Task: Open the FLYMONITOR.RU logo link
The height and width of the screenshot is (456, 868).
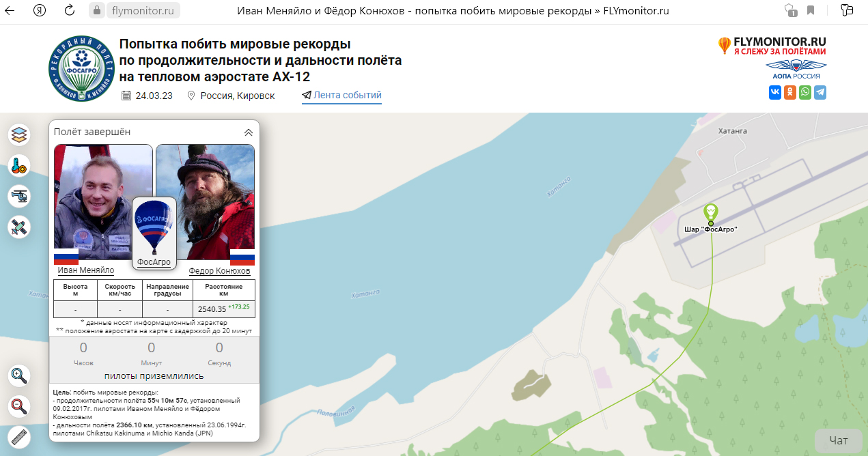Action: (772, 46)
